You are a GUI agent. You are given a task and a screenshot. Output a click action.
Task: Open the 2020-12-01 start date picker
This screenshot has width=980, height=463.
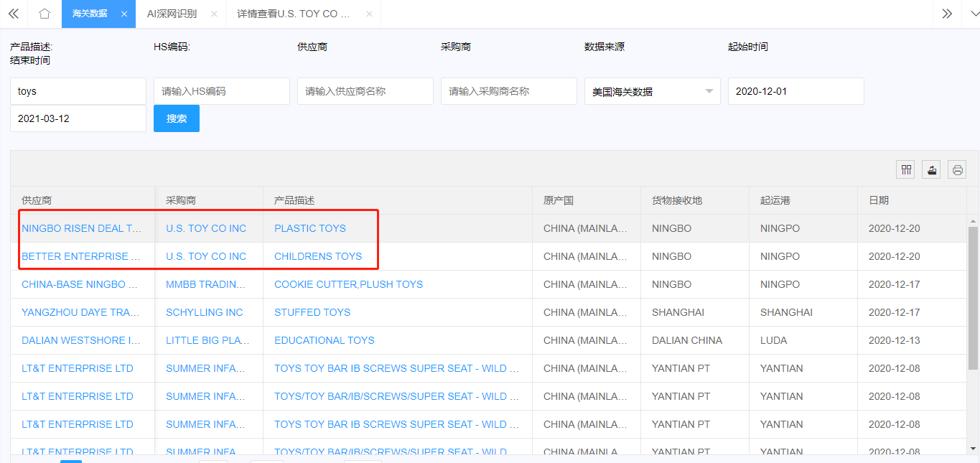tap(795, 91)
